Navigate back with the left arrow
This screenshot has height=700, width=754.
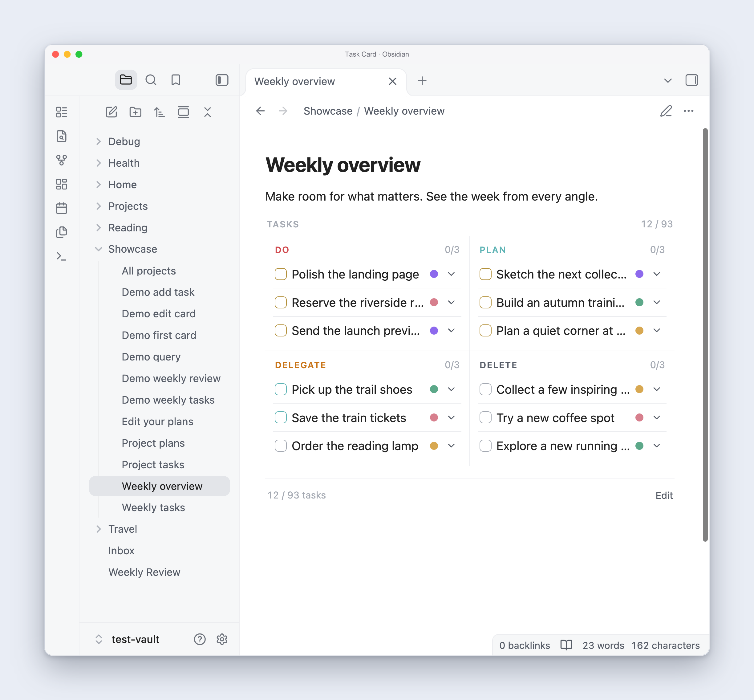point(261,111)
